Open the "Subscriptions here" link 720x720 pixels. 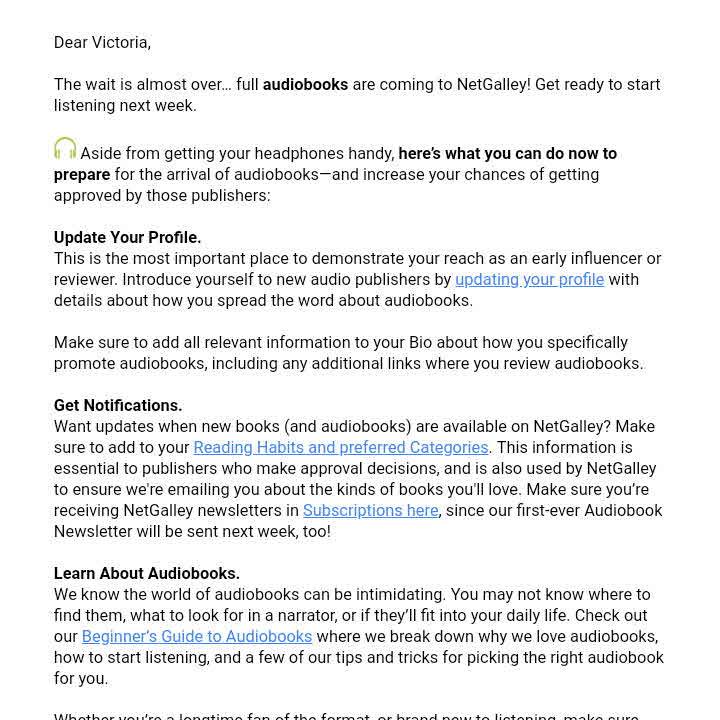coord(370,510)
